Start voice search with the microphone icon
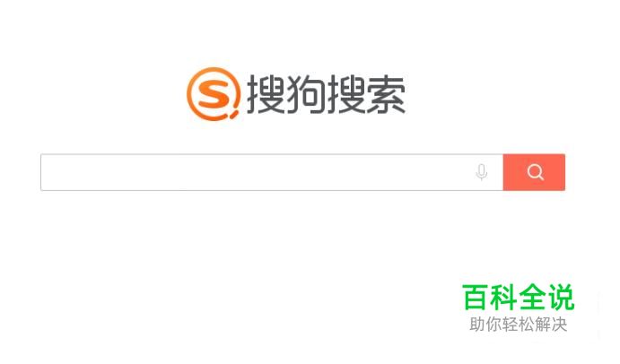 click(482, 172)
